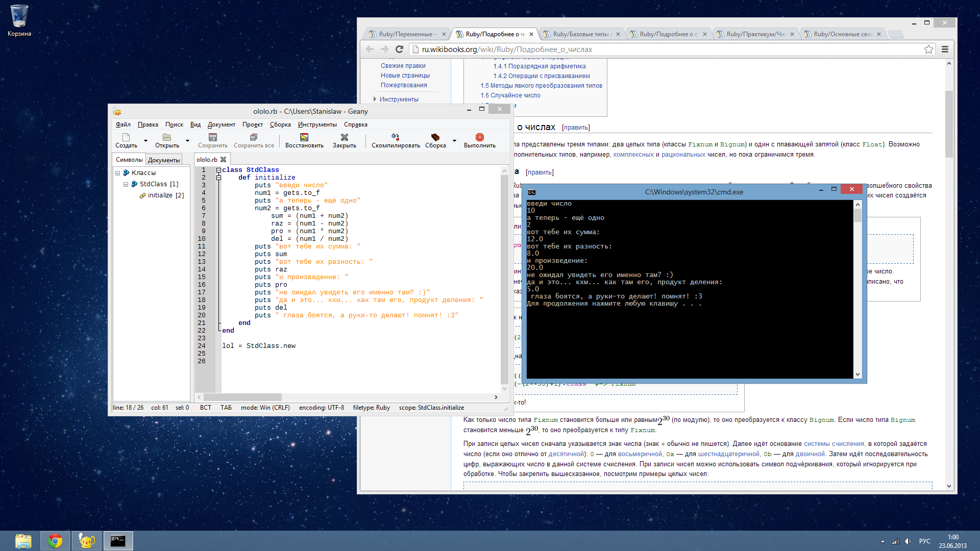This screenshot has height=551, width=980.
Task: Reload the Wikibooks page
Action: (399, 49)
